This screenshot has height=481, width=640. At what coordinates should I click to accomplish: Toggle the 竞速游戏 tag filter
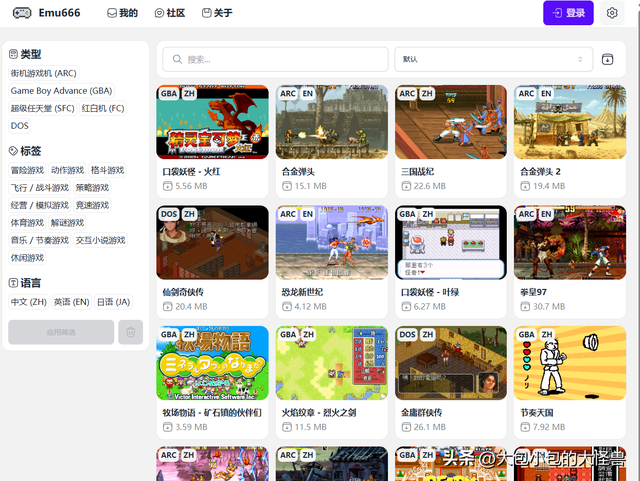tap(92, 205)
